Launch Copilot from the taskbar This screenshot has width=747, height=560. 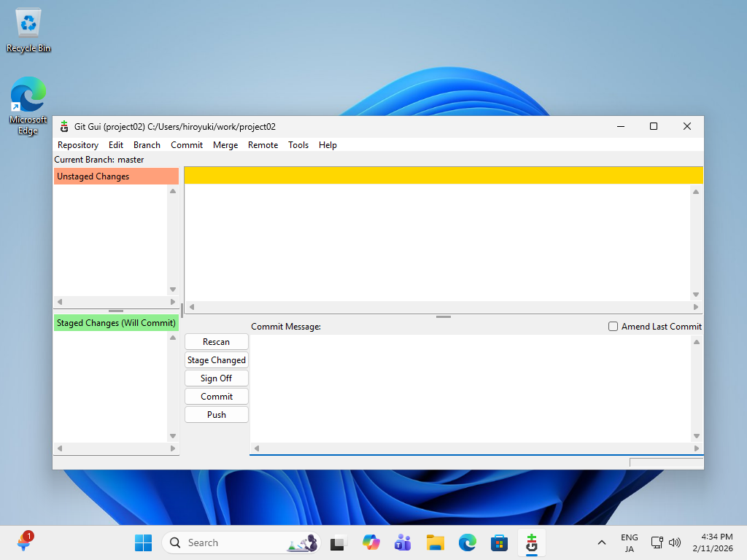coord(371,542)
